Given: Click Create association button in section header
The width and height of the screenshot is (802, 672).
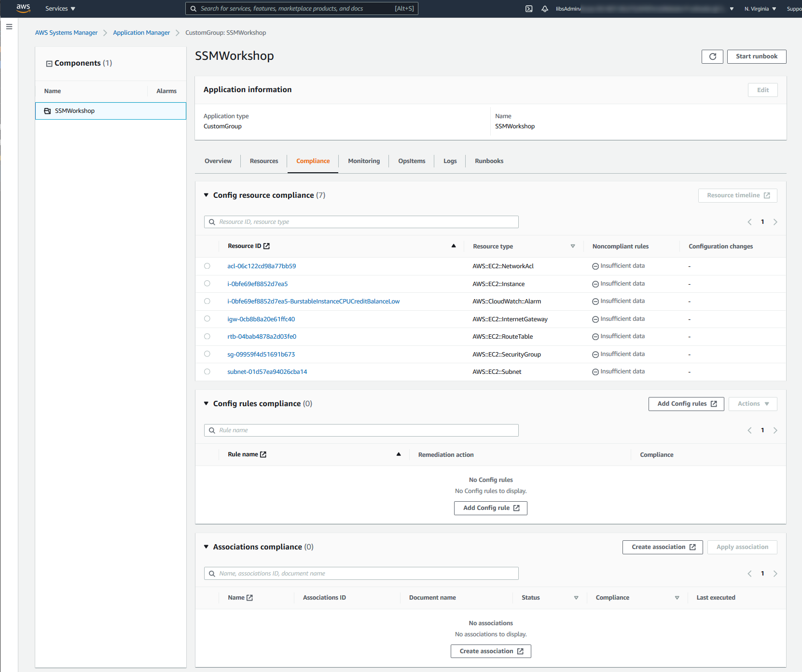Looking at the screenshot, I should coord(663,547).
